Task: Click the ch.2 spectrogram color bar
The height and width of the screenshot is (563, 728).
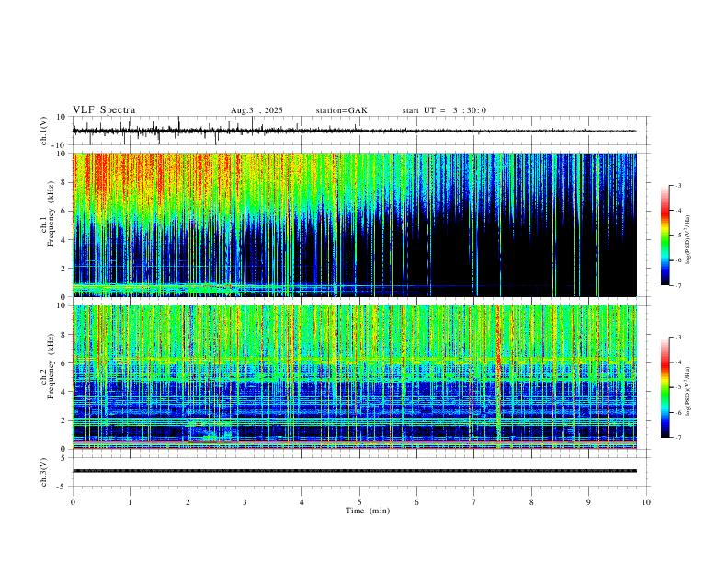Action: pyautogui.click(x=665, y=387)
